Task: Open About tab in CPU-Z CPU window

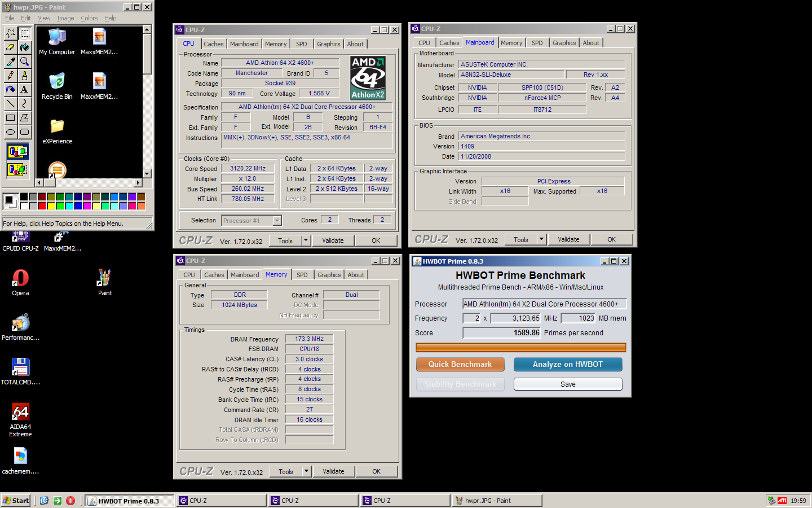Action: click(x=355, y=44)
